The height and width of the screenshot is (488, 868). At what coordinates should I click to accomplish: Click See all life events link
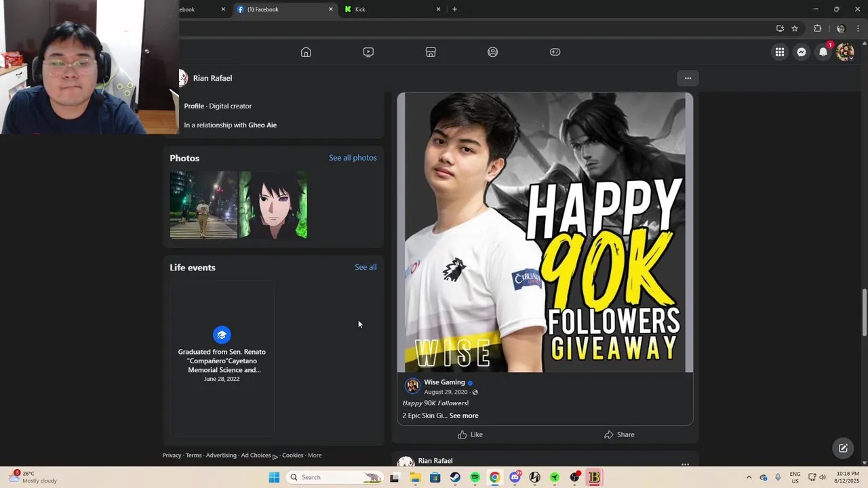pos(366,267)
